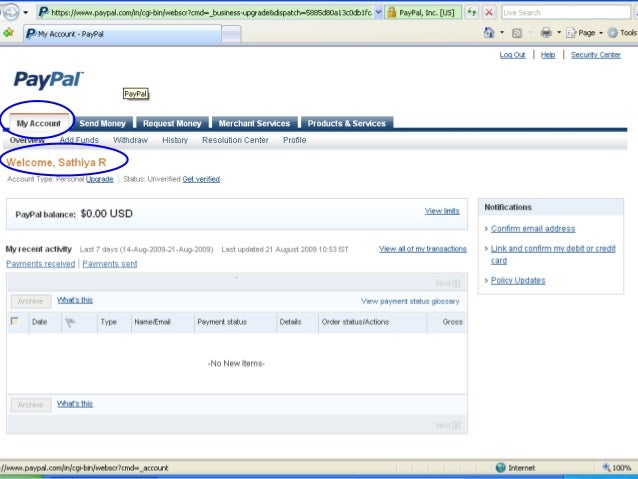Click the Help link
Image resolution: width=638 pixels, height=479 pixels.
coord(548,55)
